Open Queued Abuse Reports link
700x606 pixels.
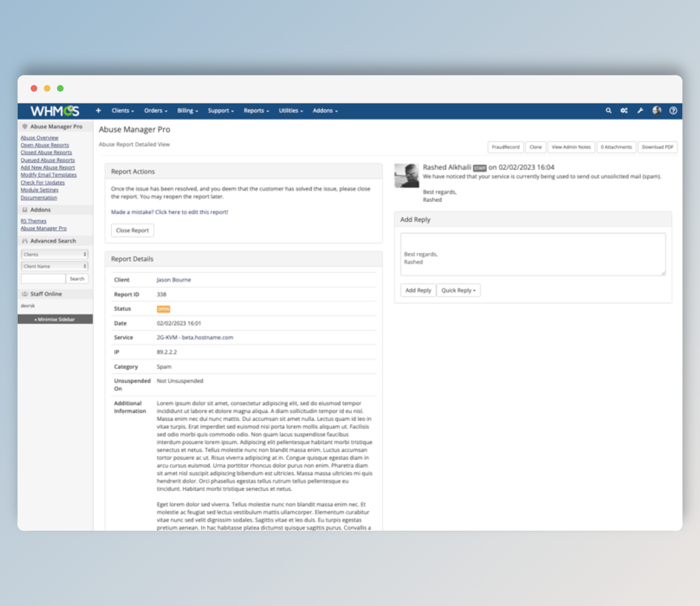click(x=48, y=160)
